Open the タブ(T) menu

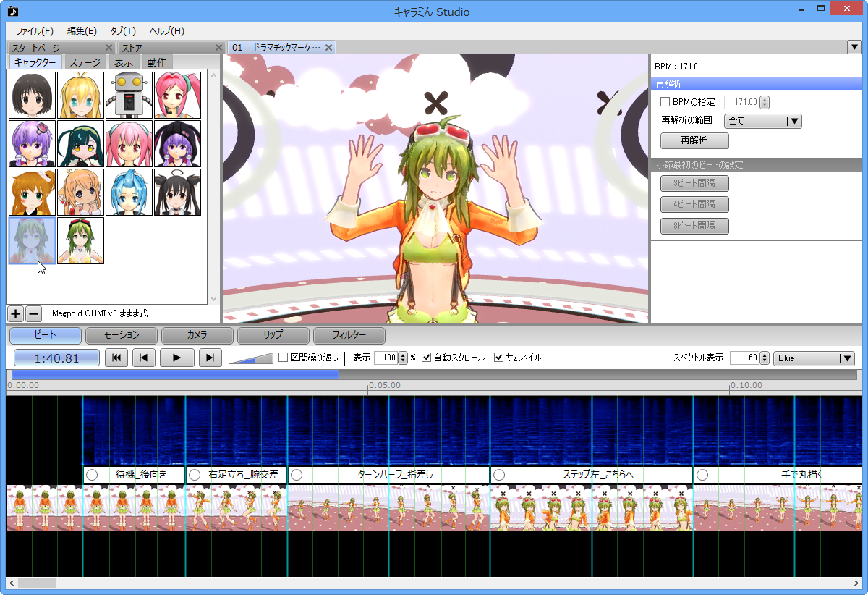tap(123, 31)
